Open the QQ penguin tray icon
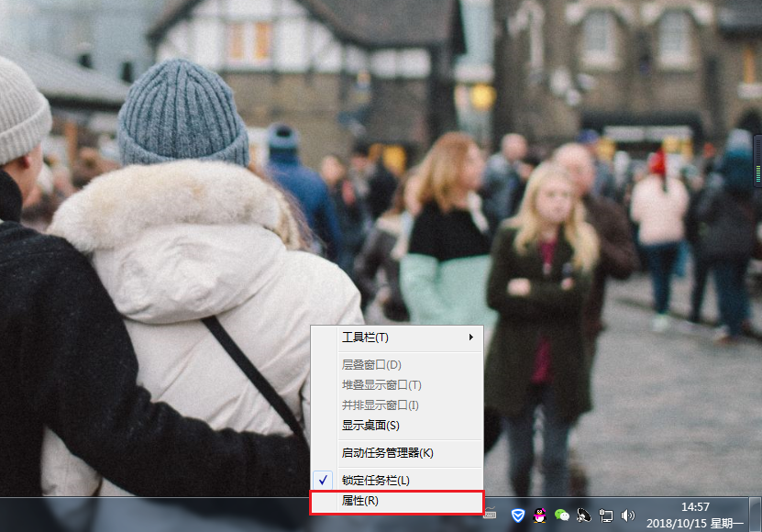This screenshot has height=532, width=762. (540, 515)
